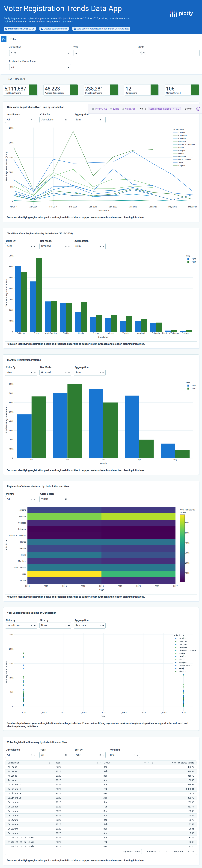
Task: Go to the previous table page arrow
Action: [171, 851]
